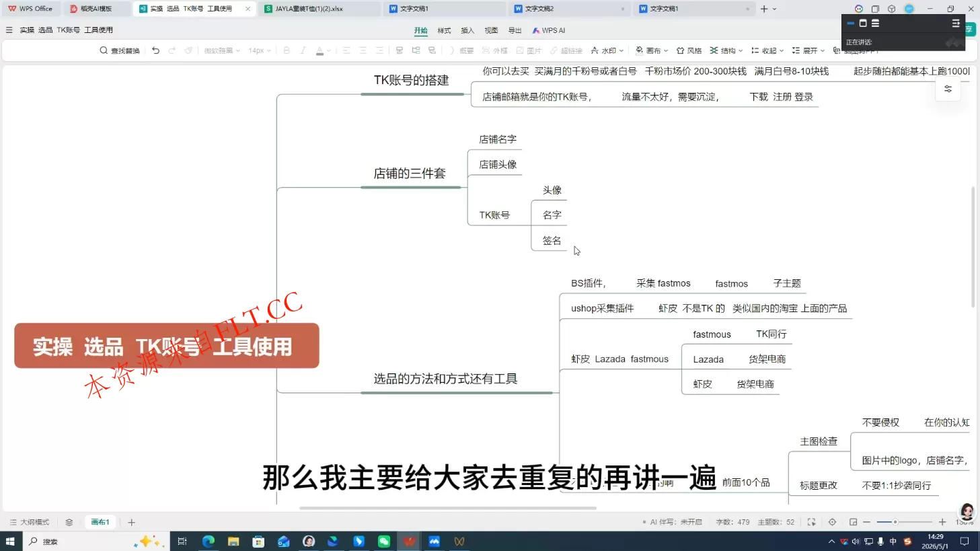Zoom in with the plus button
Image resolution: width=980 pixels, height=551 pixels.
click(942, 522)
